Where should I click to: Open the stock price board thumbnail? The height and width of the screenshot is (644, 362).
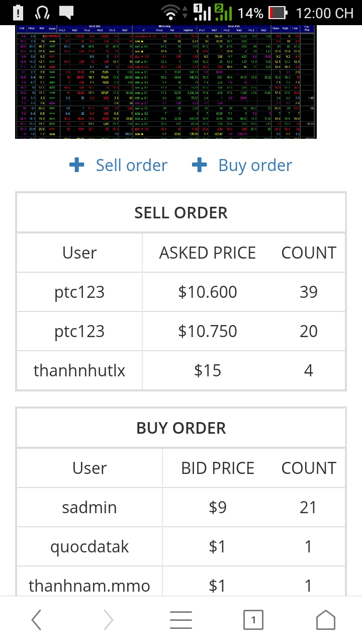click(166, 82)
